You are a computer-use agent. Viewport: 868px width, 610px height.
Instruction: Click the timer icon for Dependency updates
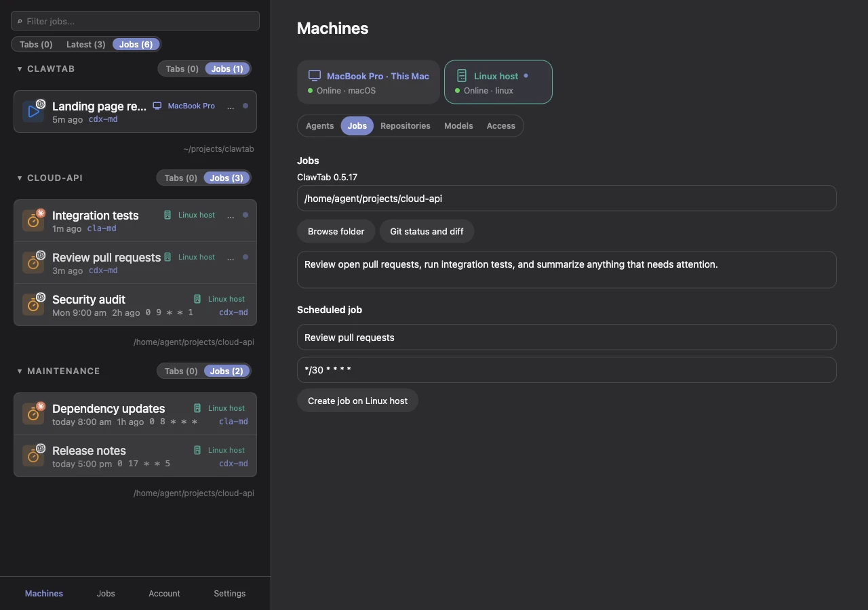(33, 414)
